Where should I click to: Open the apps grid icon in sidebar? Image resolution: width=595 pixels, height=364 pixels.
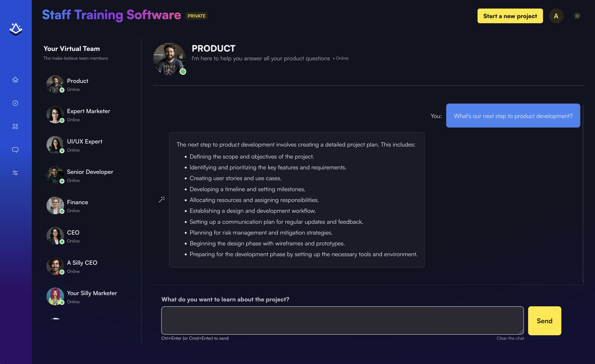[x=15, y=127]
